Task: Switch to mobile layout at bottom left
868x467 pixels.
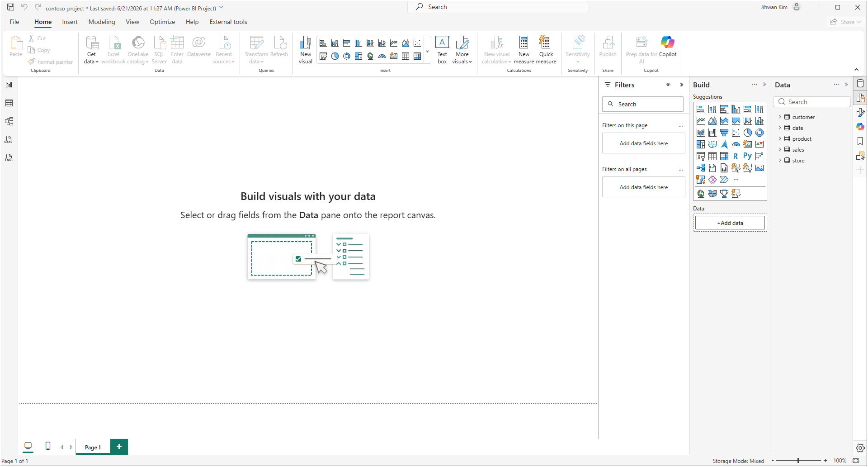Action: click(48, 446)
